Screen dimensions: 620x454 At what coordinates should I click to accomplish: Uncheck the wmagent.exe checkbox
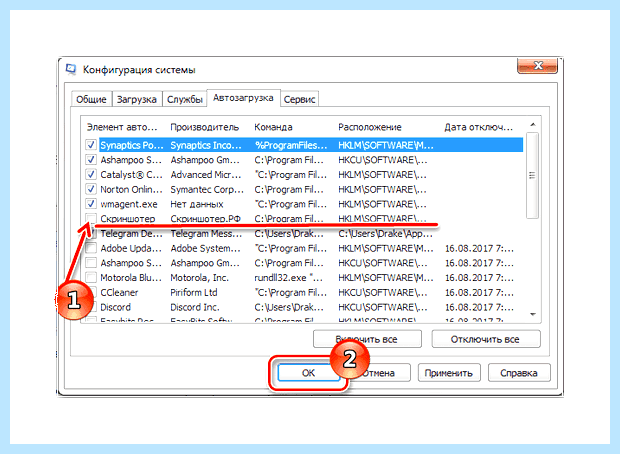tap(91, 204)
